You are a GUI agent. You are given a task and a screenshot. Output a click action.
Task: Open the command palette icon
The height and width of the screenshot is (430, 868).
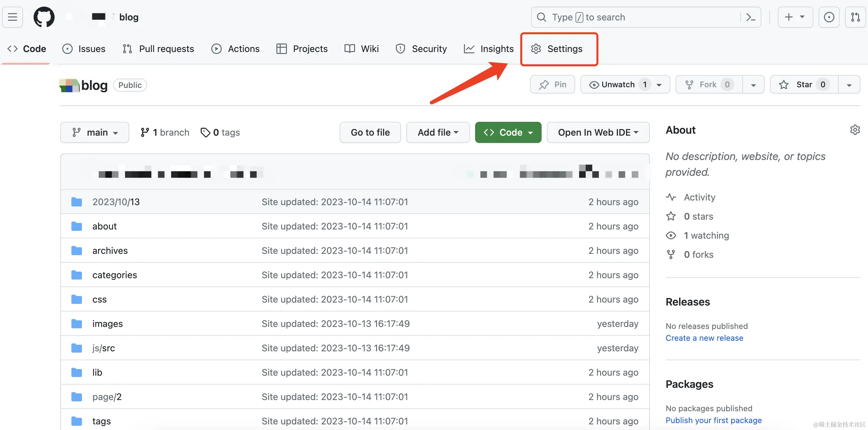click(x=751, y=17)
